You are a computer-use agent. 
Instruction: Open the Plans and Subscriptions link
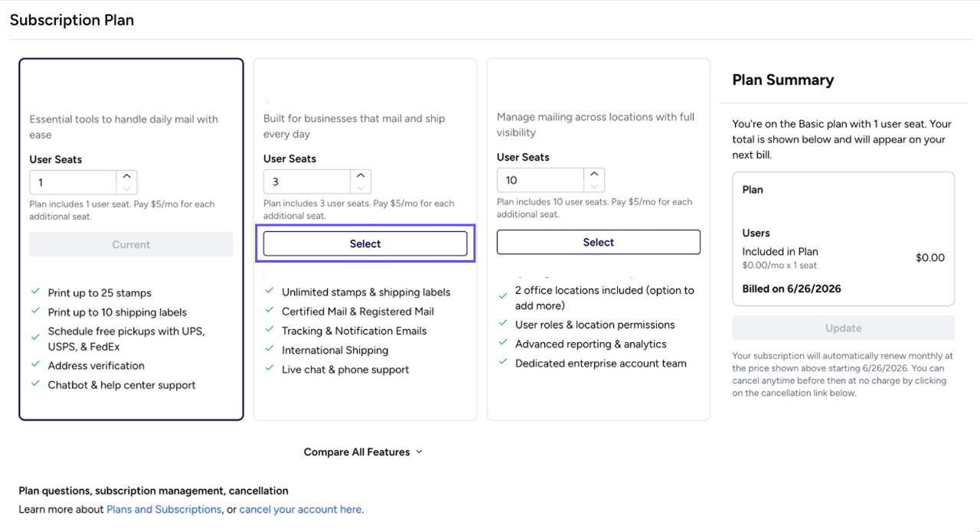[164, 509]
